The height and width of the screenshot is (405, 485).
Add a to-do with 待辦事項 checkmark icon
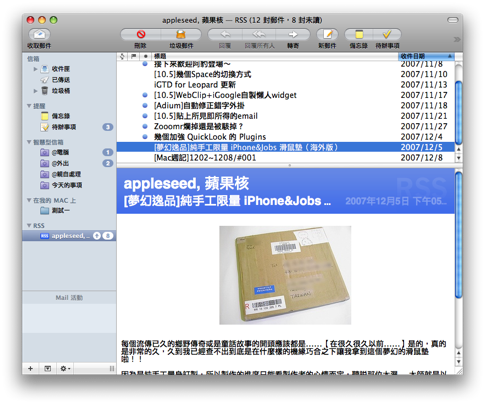[x=387, y=34]
